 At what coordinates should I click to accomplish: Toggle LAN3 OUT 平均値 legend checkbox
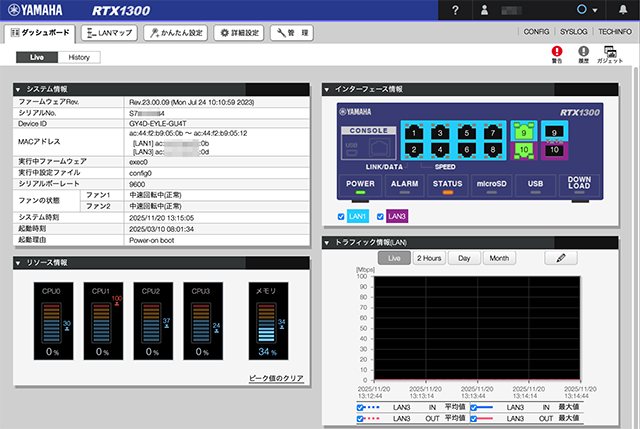(x=360, y=419)
